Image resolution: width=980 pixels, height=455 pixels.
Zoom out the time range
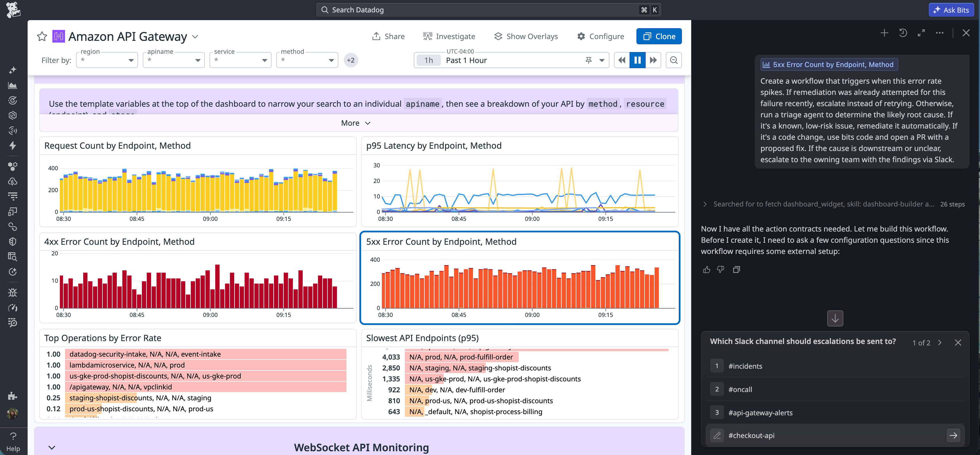(x=674, y=60)
